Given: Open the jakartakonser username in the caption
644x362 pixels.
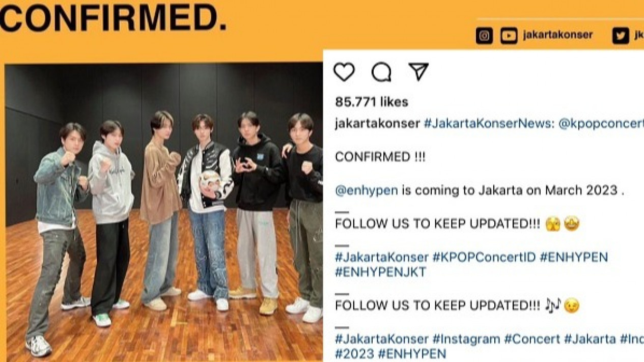Looking at the screenshot, I should [x=377, y=124].
